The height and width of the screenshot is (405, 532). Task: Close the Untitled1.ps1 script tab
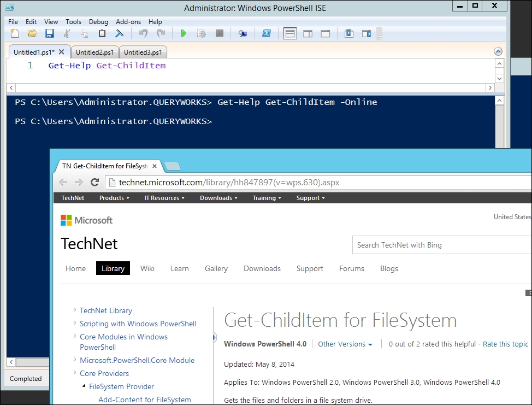click(x=61, y=52)
